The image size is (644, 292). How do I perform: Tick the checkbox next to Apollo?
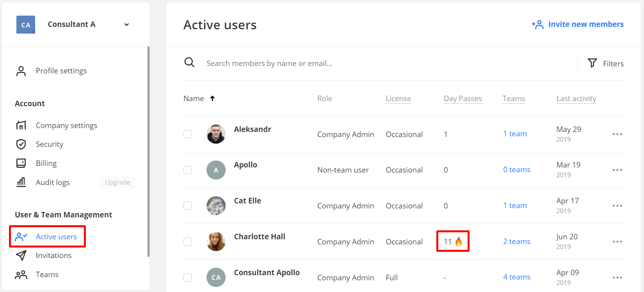tap(188, 170)
